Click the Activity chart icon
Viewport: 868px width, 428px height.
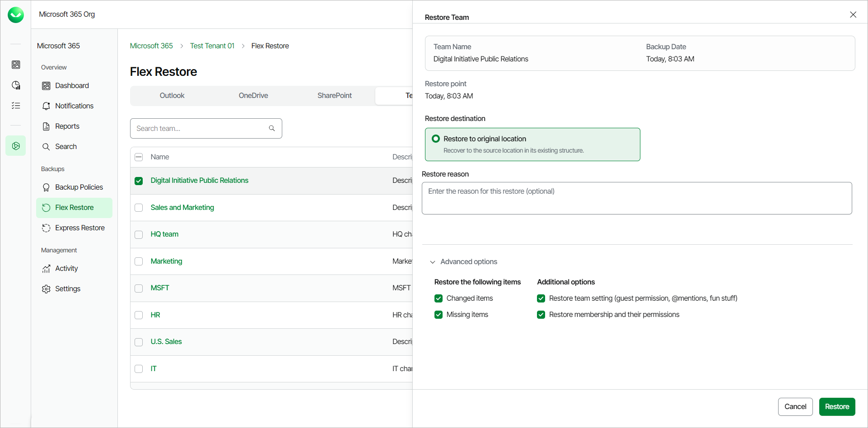pyautogui.click(x=46, y=269)
